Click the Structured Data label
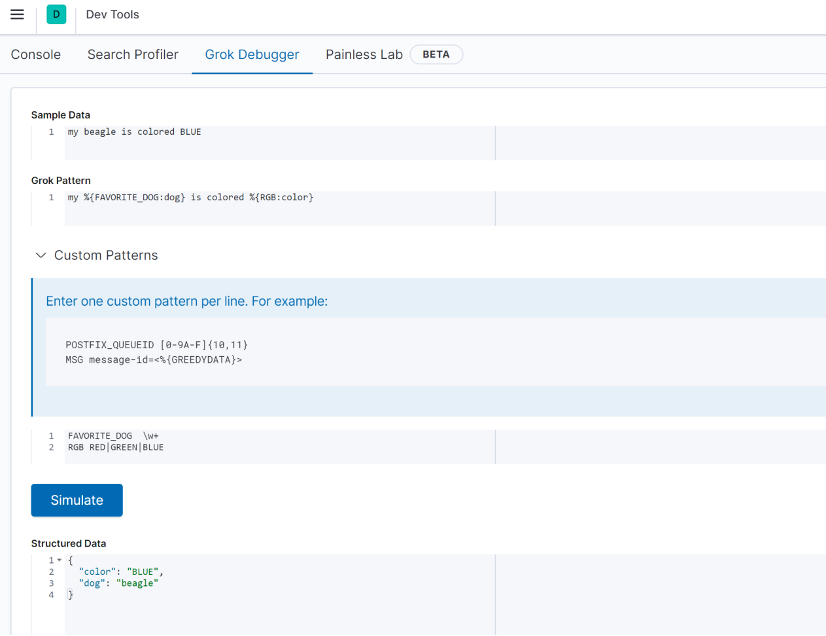Viewport: 826px width, 636px height. tap(68, 543)
